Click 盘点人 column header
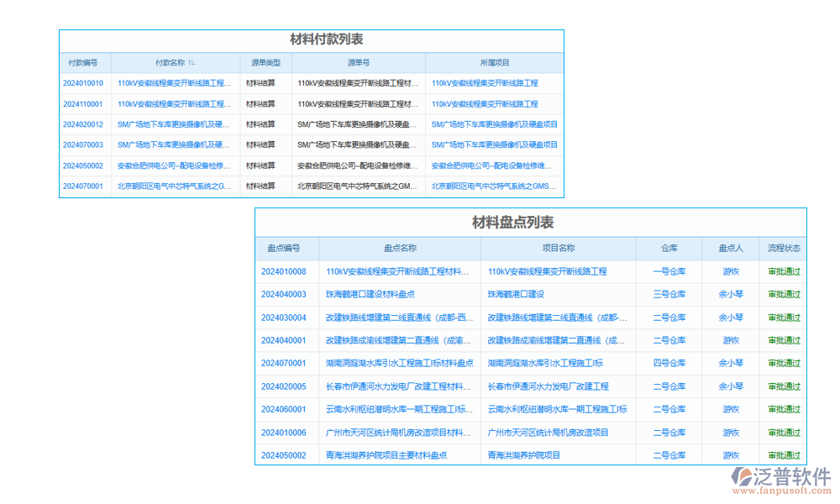This screenshot has height=504, width=840. point(729,248)
